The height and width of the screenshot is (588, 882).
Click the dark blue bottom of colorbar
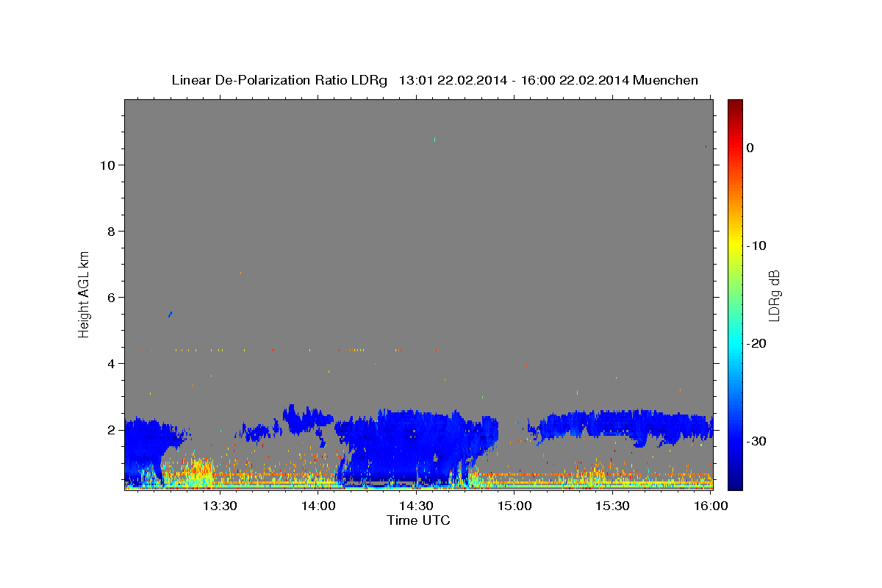tap(735, 483)
